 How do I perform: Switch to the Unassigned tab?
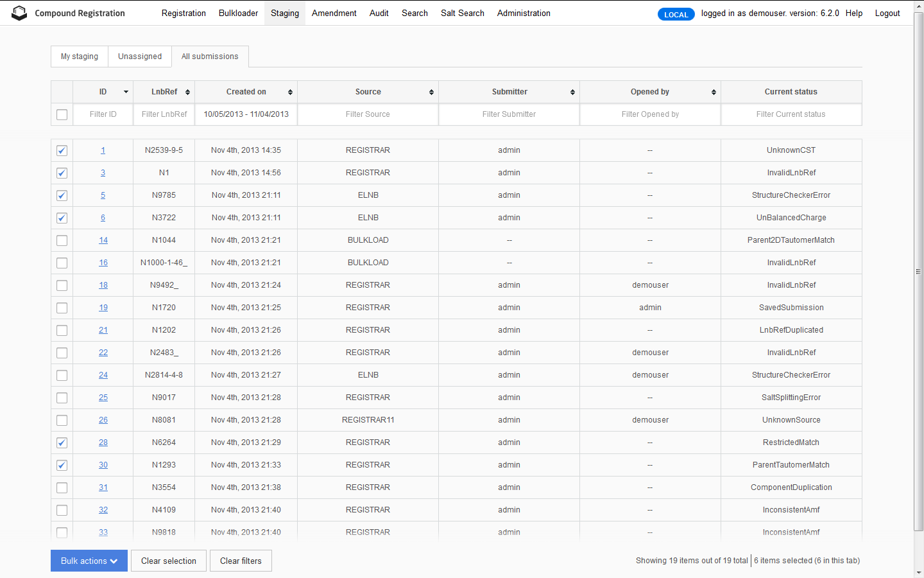pos(139,57)
